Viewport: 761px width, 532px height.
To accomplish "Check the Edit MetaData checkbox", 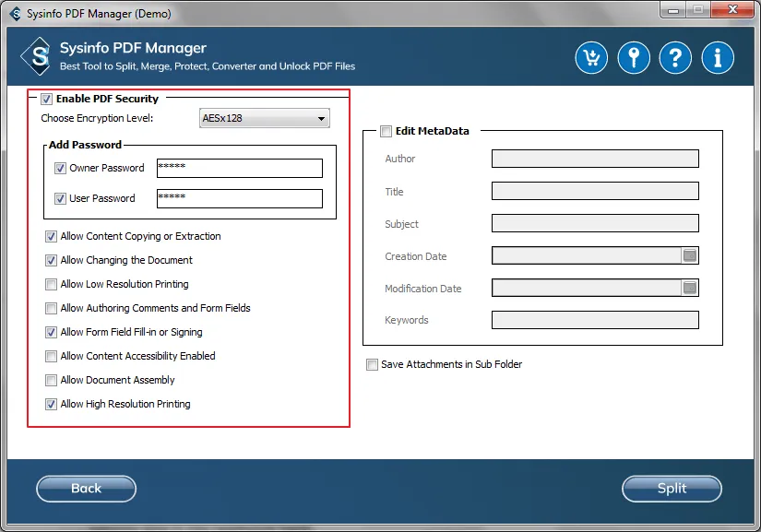I will click(x=386, y=132).
